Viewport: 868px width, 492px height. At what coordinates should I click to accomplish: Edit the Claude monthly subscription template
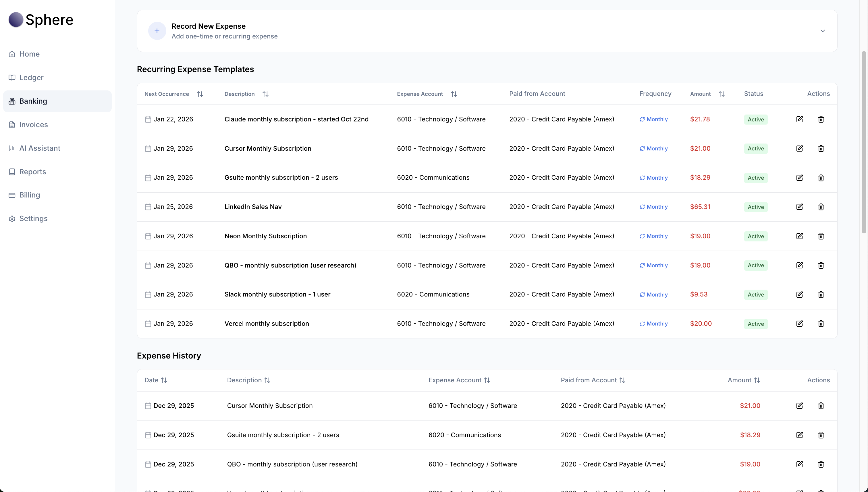click(x=799, y=119)
